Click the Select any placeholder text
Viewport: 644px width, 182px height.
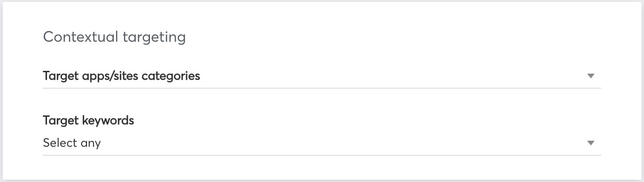point(72,143)
